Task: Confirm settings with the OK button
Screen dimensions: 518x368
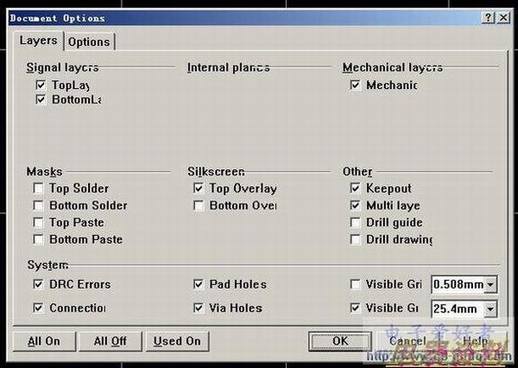Action: (x=340, y=341)
